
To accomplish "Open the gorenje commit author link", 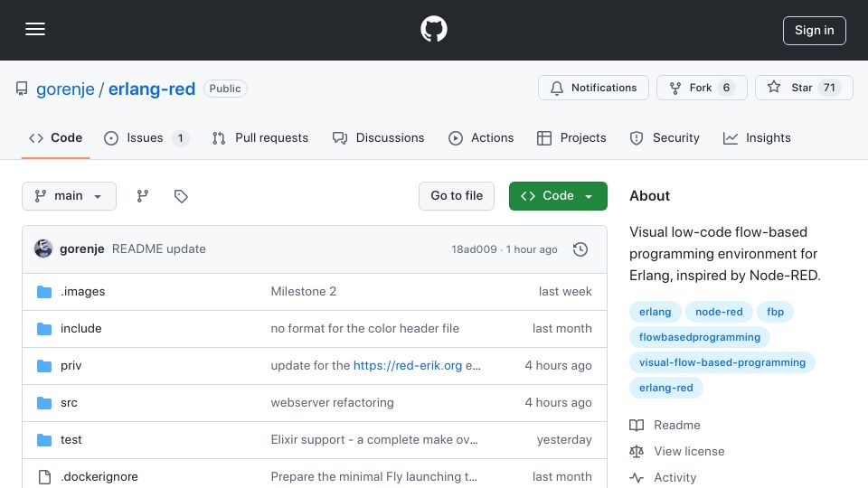I will point(82,249).
